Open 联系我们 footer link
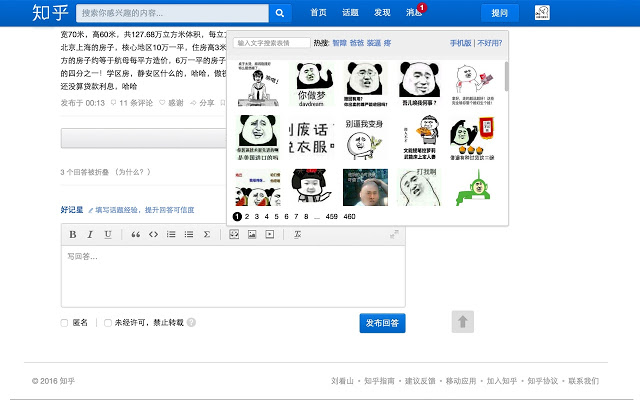 (583, 381)
